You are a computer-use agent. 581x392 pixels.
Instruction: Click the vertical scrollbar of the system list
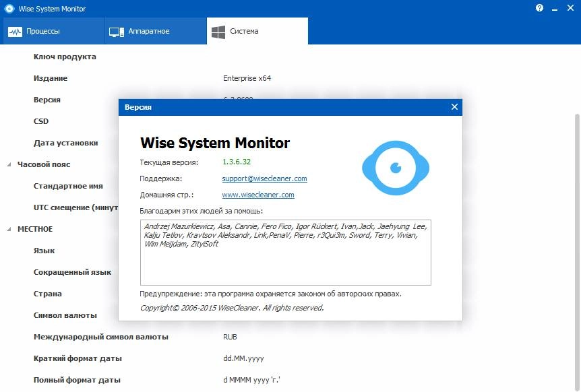[x=577, y=252]
